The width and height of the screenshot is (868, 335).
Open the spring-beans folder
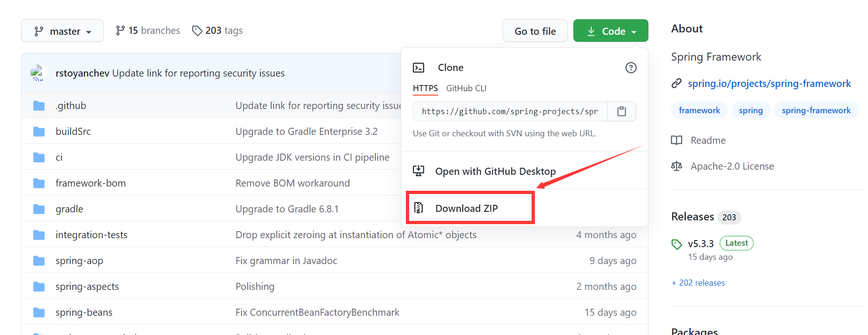[x=84, y=312]
